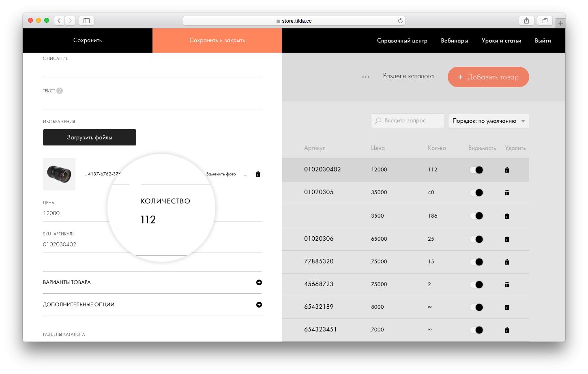Open the three-dots catalog menu
This screenshot has width=588, height=374.
point(366,77)
